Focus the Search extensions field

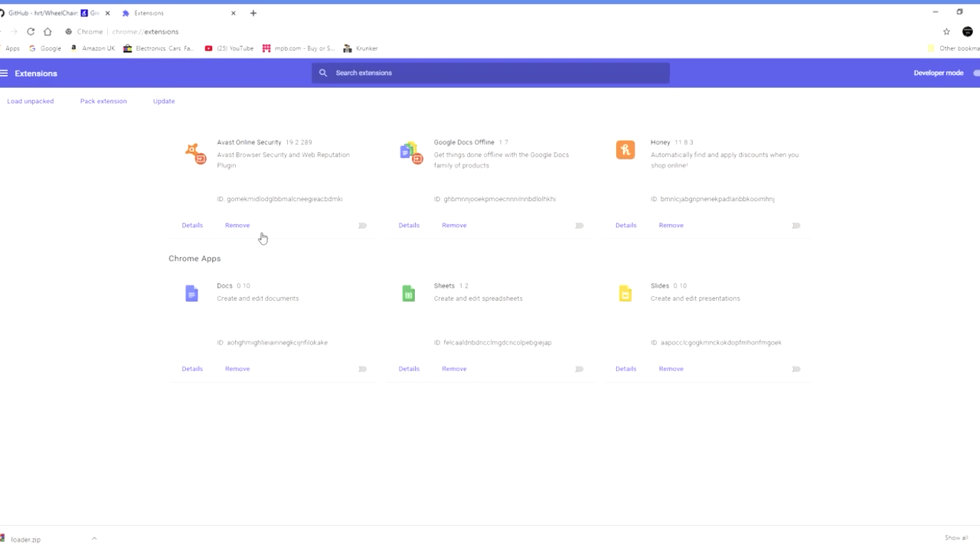pos(491,73)
